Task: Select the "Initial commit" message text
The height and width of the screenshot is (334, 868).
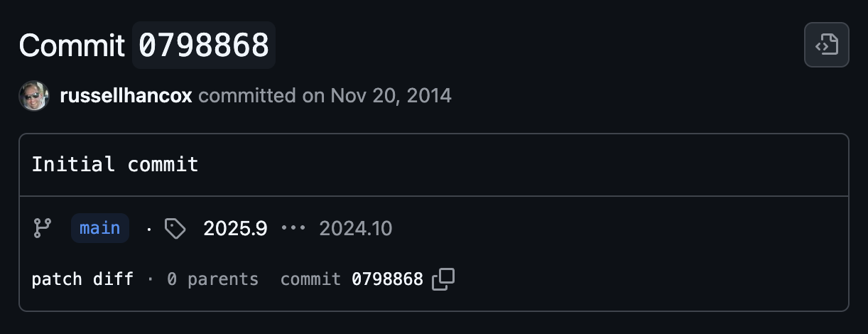Action: point(115,165)
